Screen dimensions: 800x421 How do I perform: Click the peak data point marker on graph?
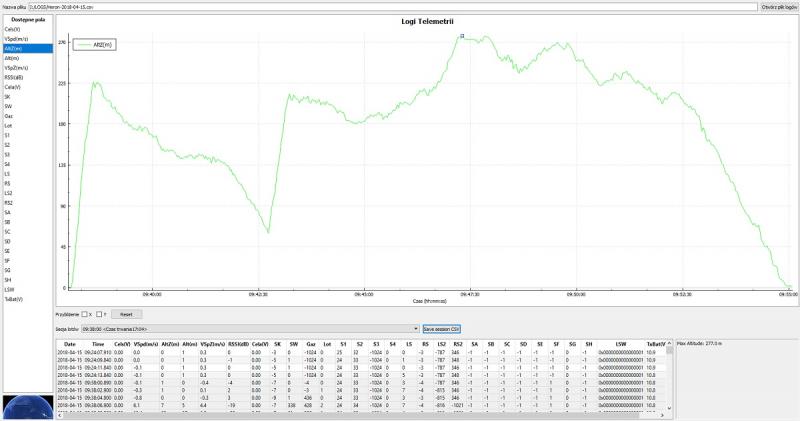[462, 36]
